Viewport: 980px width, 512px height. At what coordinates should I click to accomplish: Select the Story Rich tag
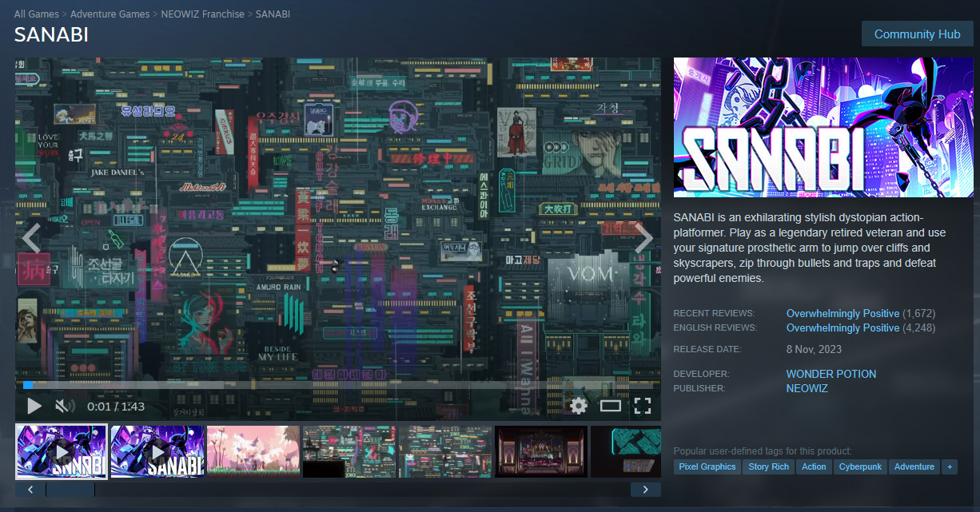pyautogui.click(x=769, y=466)
